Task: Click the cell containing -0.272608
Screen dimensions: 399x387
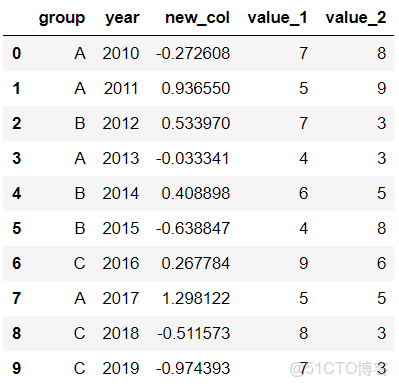Action: [x=193, y=53]
